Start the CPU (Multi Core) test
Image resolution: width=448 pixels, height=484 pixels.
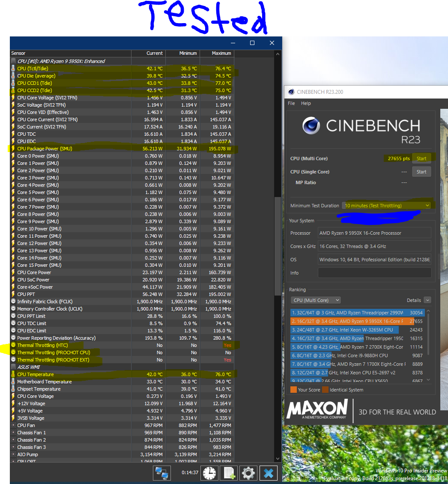tap(421, 158)
